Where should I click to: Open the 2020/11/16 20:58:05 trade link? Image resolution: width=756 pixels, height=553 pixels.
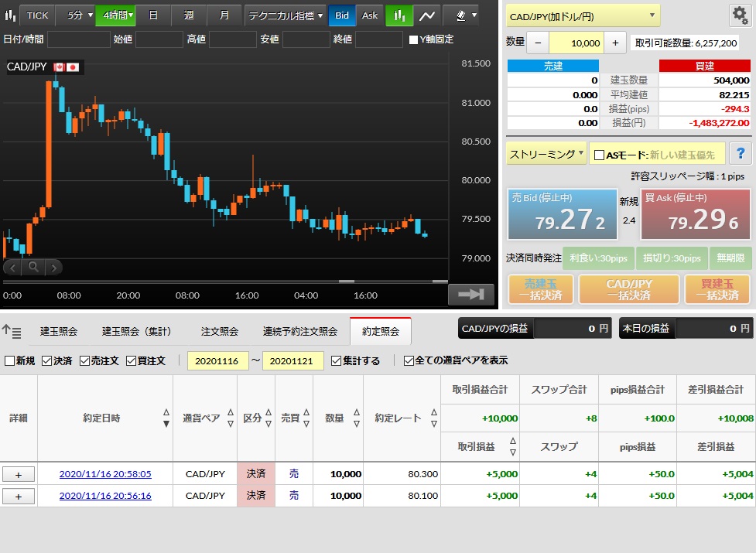coord(105,474)
